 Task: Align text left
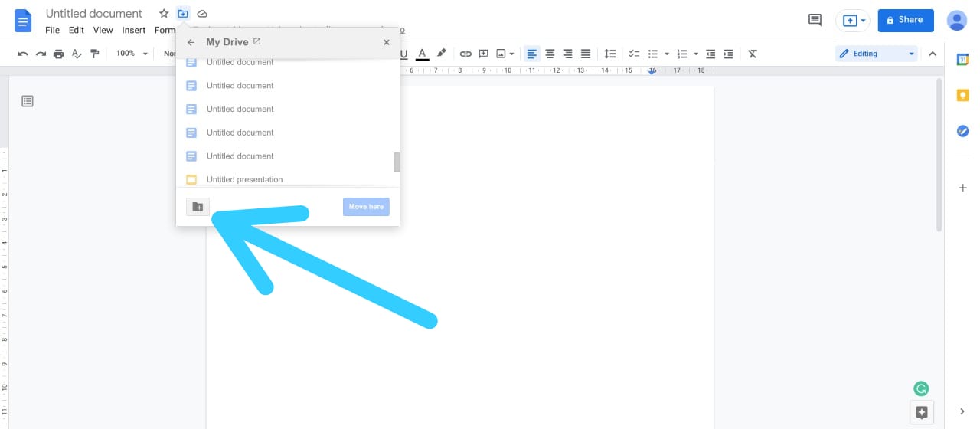click(x=531, y=54)
